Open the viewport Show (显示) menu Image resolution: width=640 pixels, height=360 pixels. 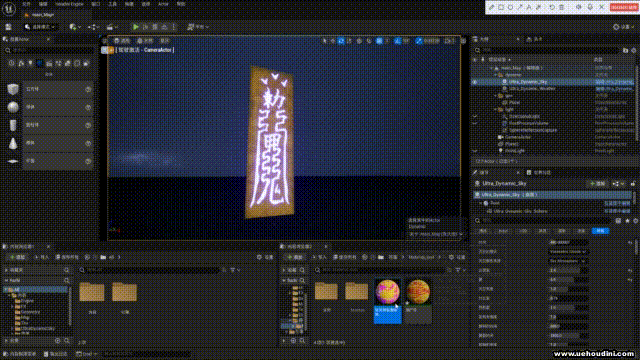pyautogui.click(x=164, y=41)
